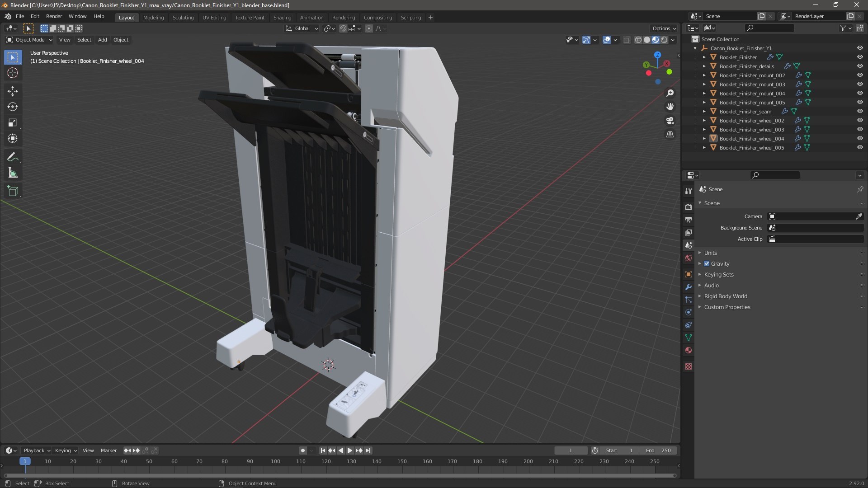Click the Marker menu in timeline
The width and height of the screenshot is (868, 488).
(108, 450)
